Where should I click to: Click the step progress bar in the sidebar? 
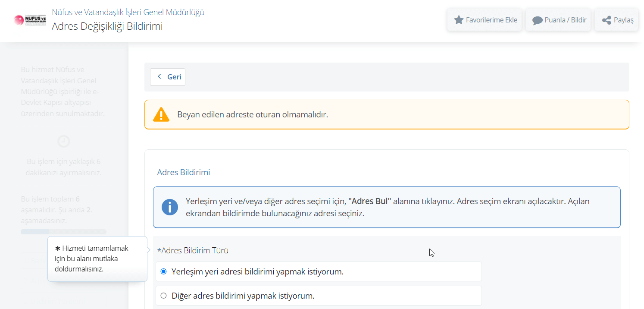pyautogui.click(x=63, y=232)
